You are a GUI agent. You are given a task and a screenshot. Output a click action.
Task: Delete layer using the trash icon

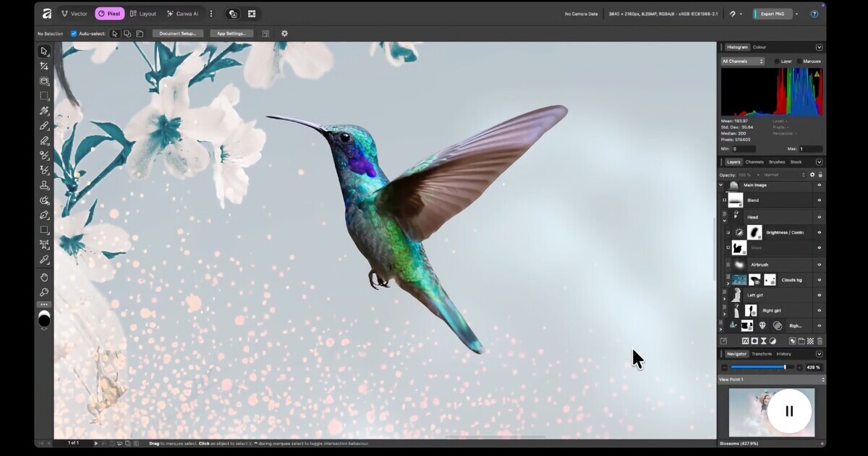[x=820, y=341]
